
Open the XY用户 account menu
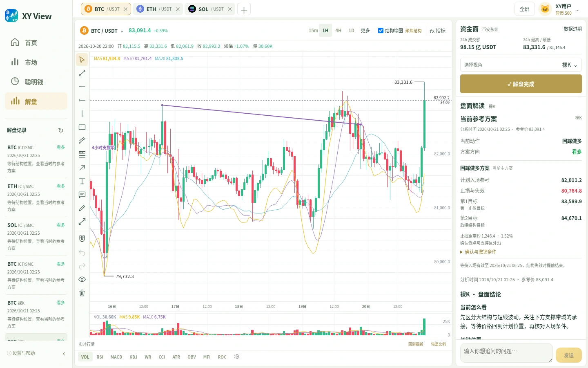pyautogui.click(x=559, y=9)
